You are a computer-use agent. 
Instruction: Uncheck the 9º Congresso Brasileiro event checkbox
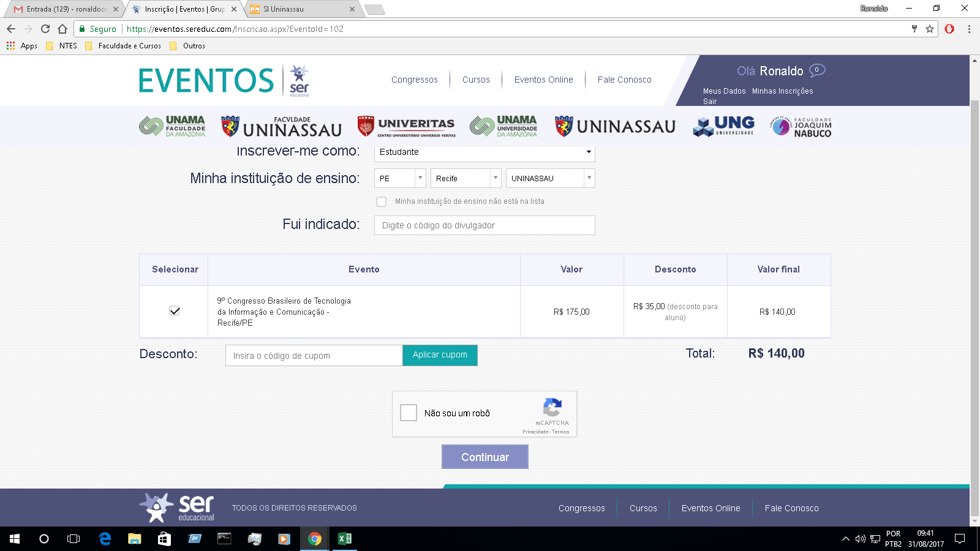[175, 311]
